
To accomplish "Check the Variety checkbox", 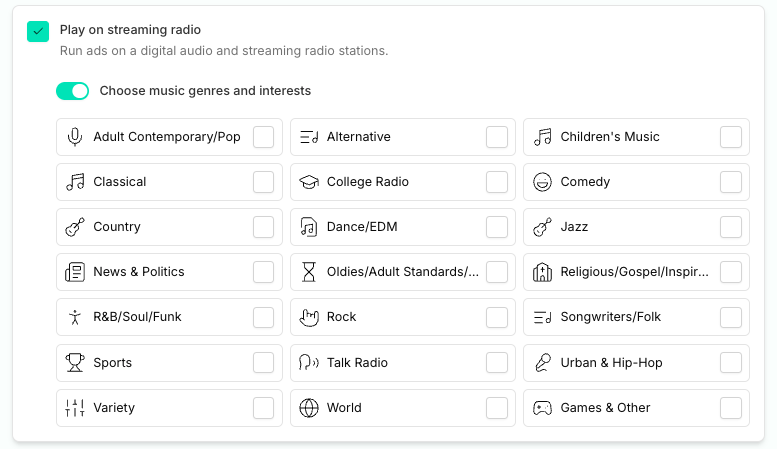I will (x=264, y=408).
